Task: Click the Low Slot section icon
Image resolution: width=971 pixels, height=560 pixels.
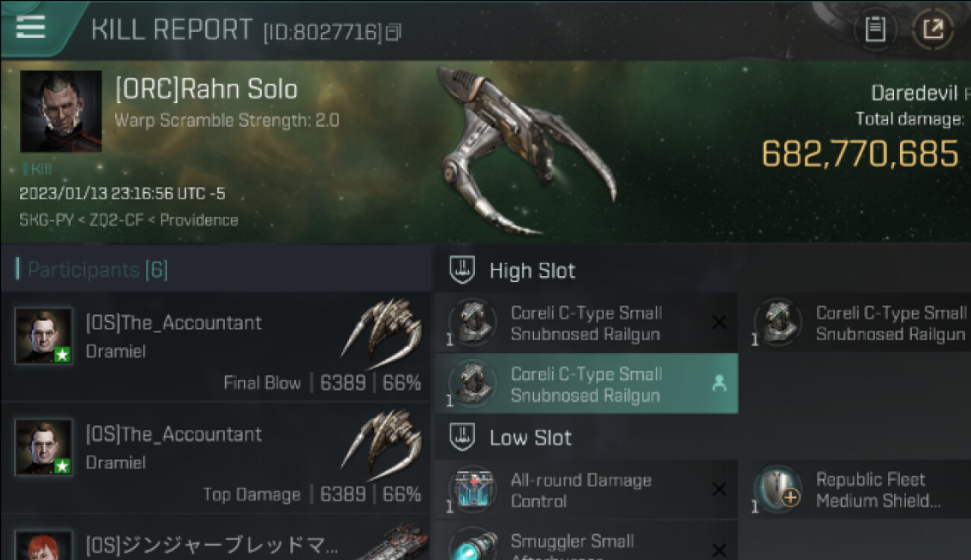Action: tap(462, 437)
